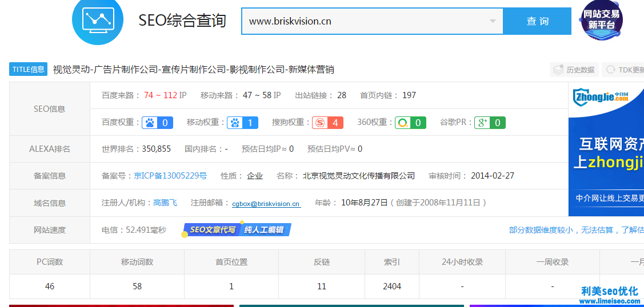Open the 京ICP备13005229号 link

(x=170, y=176)
